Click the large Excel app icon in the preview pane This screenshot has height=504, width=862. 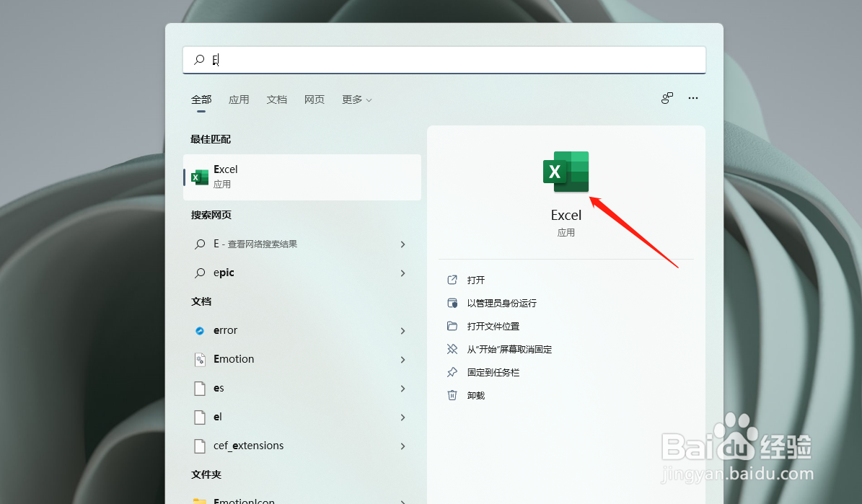[566, 172]
